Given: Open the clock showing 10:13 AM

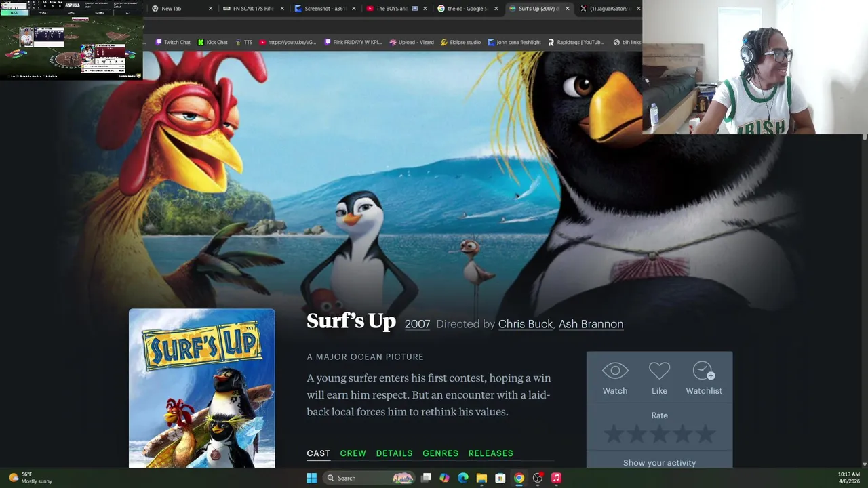Looking at the screenshot, I should pyautogui.click(x=848, y=478).
